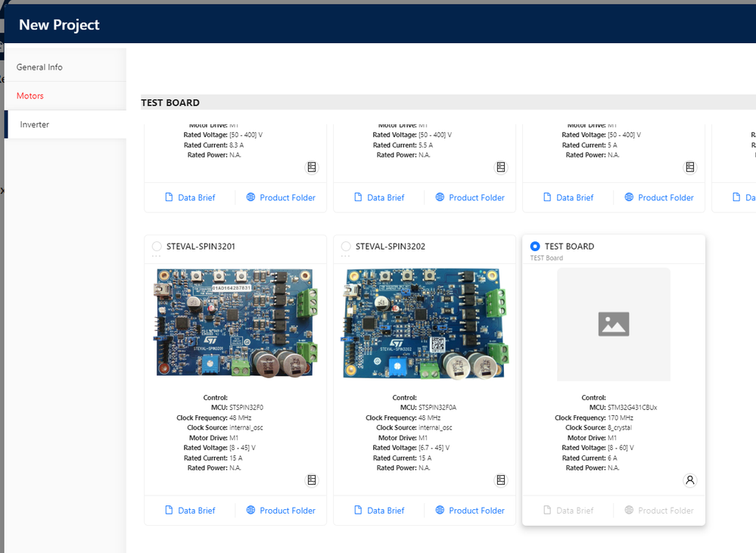Screen dimensions: 756x553
Task: Click the MCU value "STM32G431CBUx"
Action: [x=632, y=408]
